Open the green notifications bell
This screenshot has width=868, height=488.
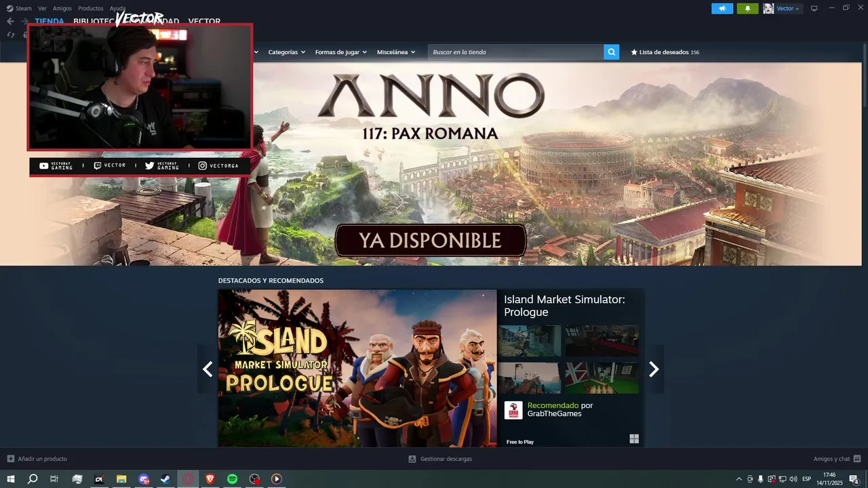point(747,8)
